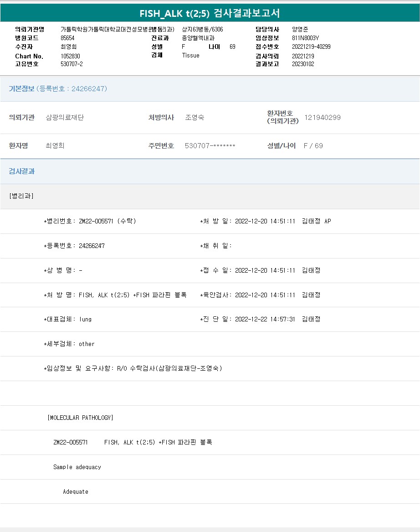Select 의뢰기관 value '삼광의료재단'
The image size is (420, 532).
point(65,118)
